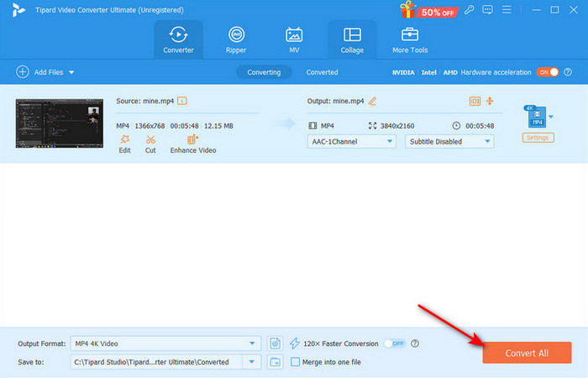Viewport: 588px width, 378px height.
Task: Click the compress video icon
Action: [x=490, y=101]
